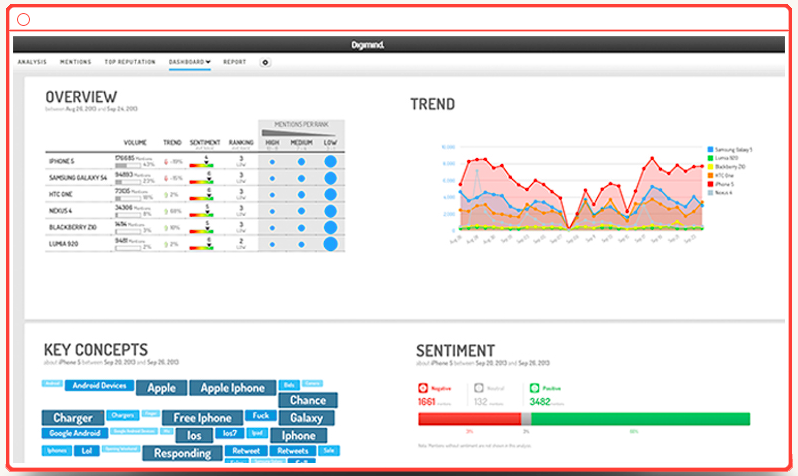Image resolution: width=798 pixels, height=476 pixels.
Task: Select the Galaxy key concept tag
Action: [x=306, y=418]
